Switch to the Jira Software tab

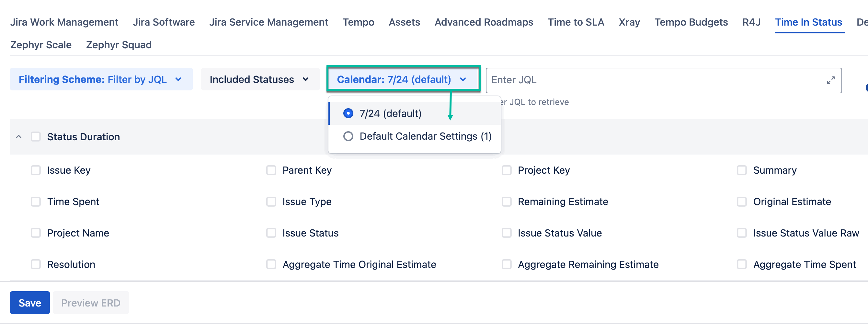(164, 22)
